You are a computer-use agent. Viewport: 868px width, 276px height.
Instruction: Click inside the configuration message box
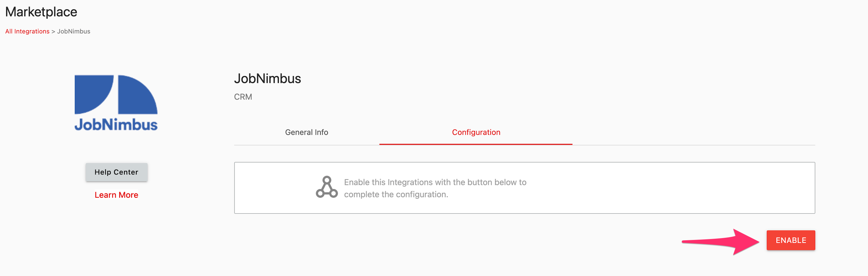524,188
